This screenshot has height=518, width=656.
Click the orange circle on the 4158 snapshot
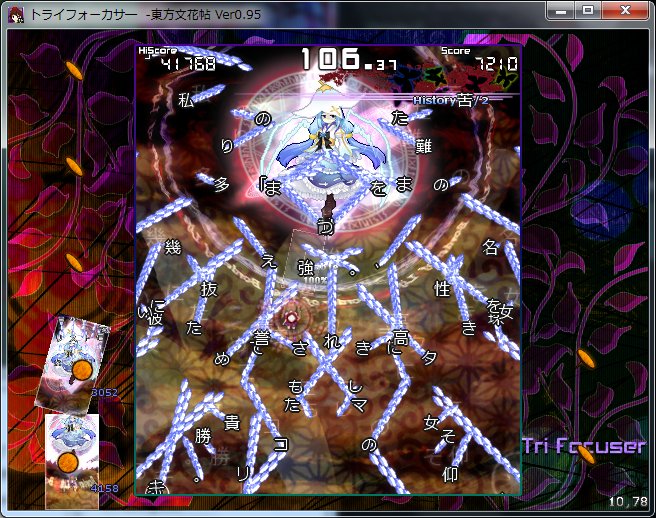point(67,462)
